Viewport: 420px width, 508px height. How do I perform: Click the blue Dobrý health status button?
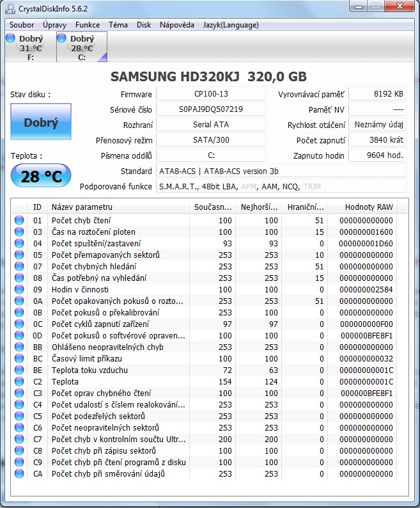tap(41, 122)
